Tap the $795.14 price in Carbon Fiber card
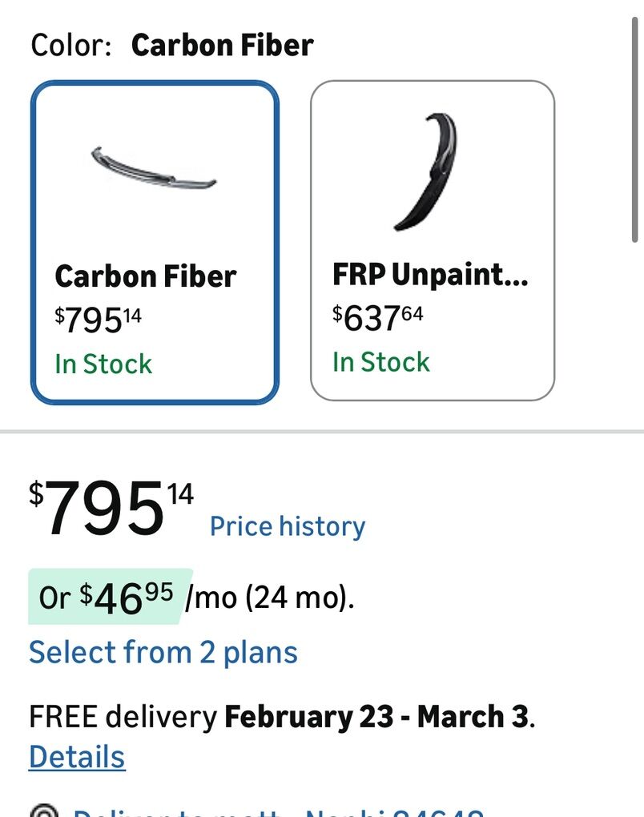 98,320
